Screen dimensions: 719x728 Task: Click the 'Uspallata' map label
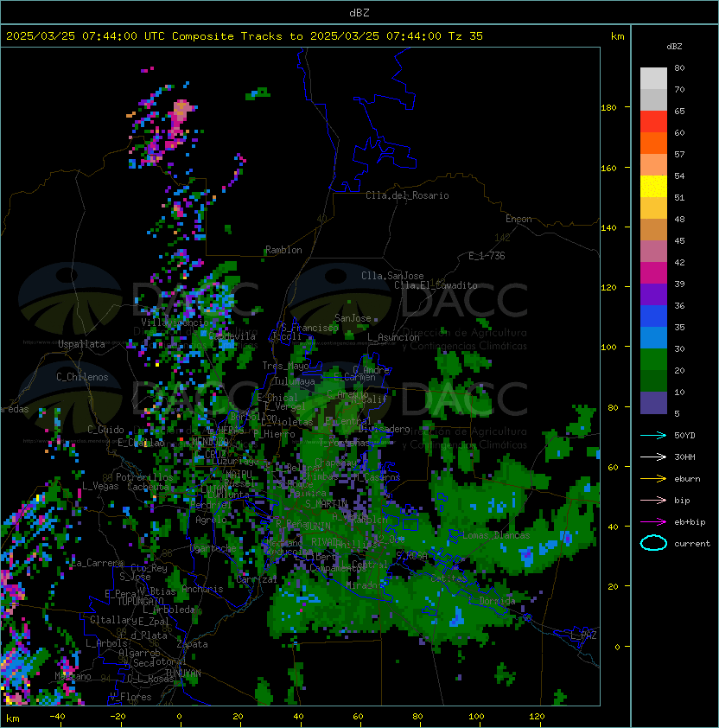click(x=81, y=344)
